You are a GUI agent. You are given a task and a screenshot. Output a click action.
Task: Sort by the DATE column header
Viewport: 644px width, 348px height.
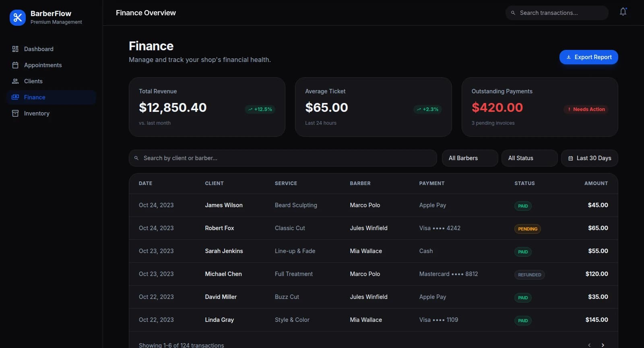(146, 183)
